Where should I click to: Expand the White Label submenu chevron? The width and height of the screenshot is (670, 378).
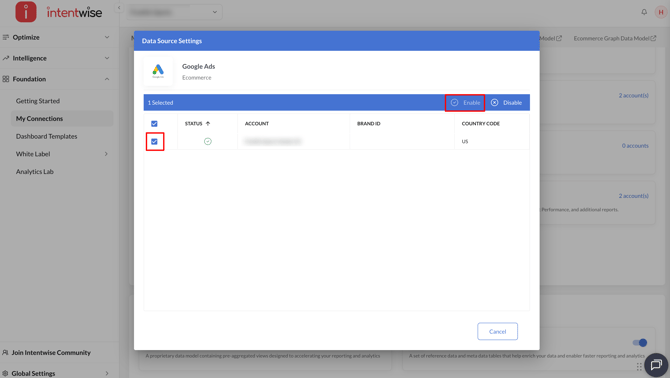coord(106,154)
